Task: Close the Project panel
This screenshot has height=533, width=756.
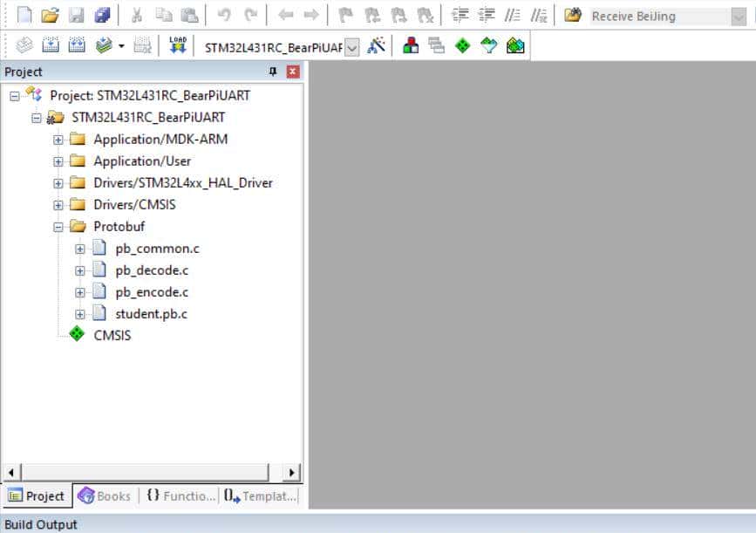Action: [x=293, y=72]
